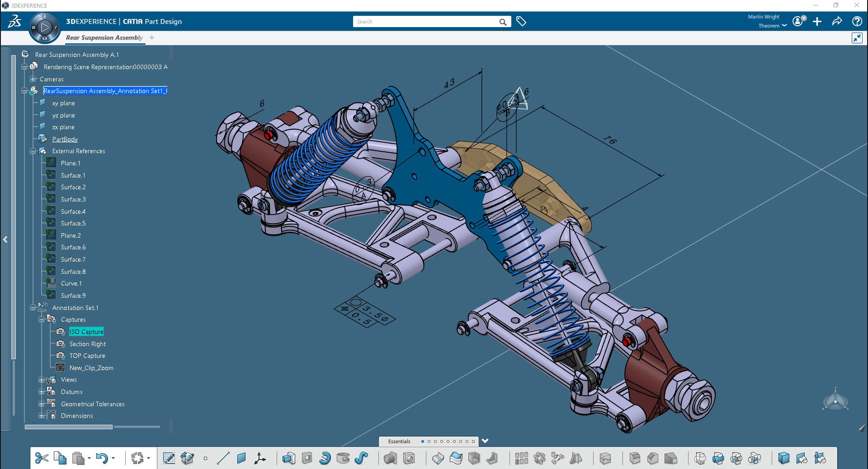The image size is (868, 469).
Task: Select the Shaft tool
Action: (325, 458)
